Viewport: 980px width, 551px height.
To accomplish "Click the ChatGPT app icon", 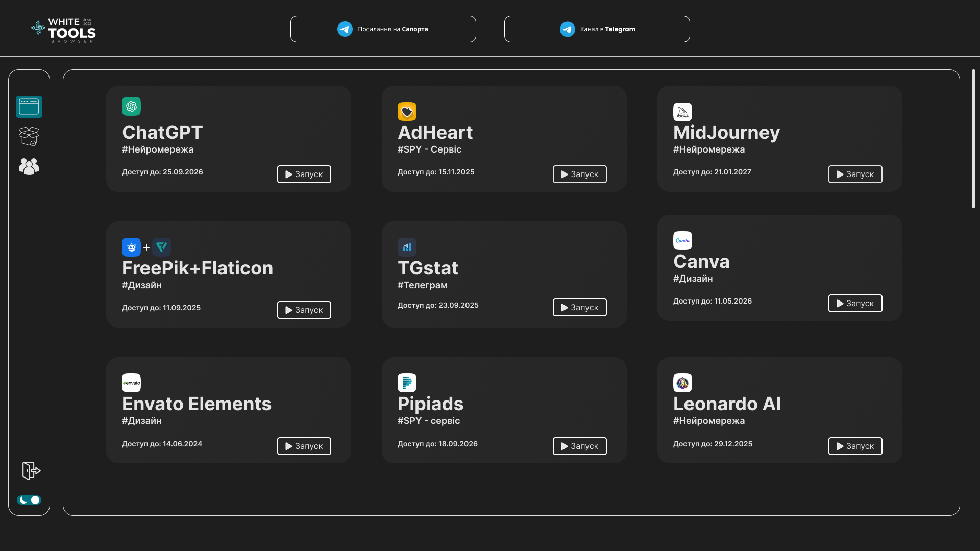I will [x=131, y=106].
